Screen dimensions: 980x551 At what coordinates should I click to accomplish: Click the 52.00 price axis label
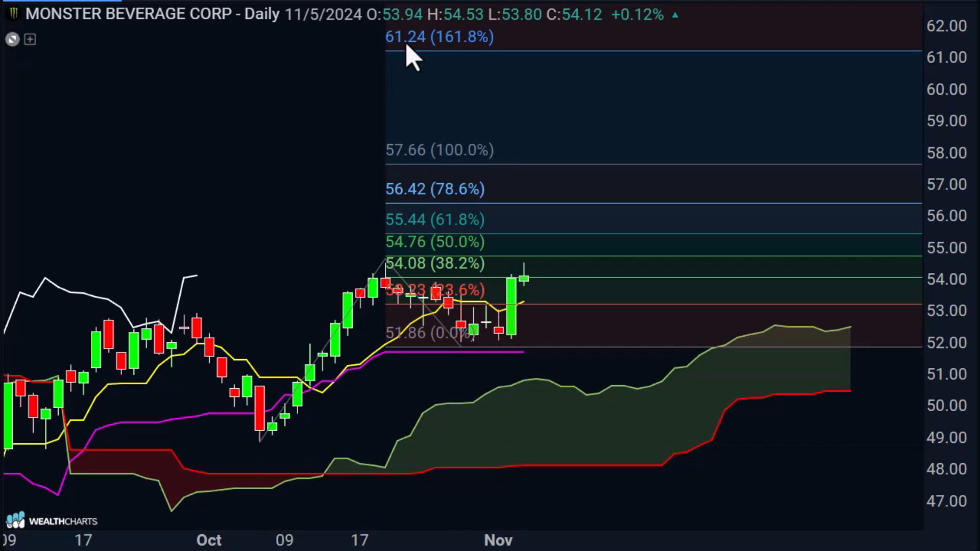pyautogui.click(x=947, y=342)
